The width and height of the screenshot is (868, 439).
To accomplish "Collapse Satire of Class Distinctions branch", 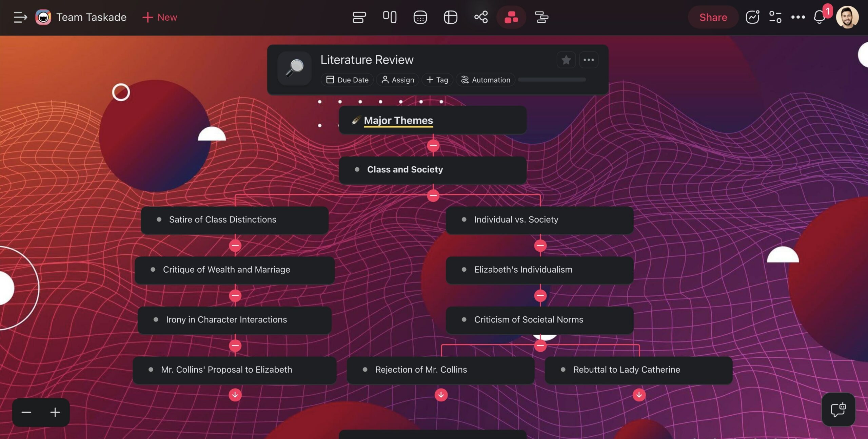I will pyautogui.click(x=235, y=246).
